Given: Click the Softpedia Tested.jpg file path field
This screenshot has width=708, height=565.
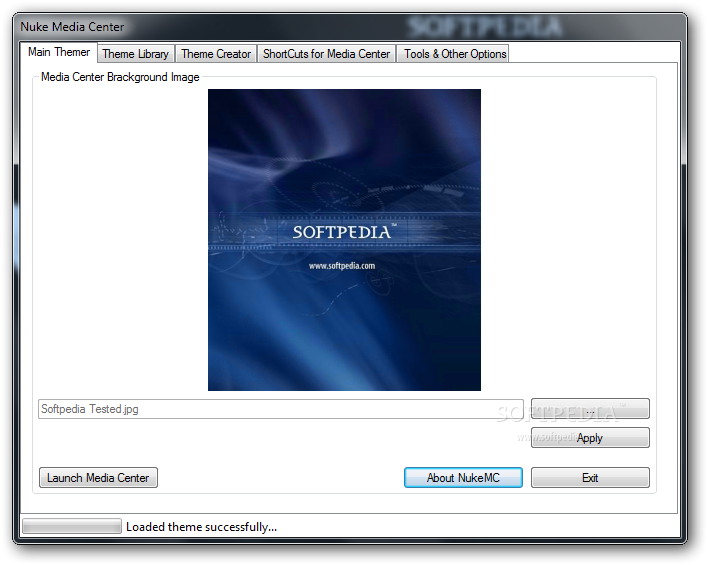Looking at the screenshot, I should (x=281, y=409).
